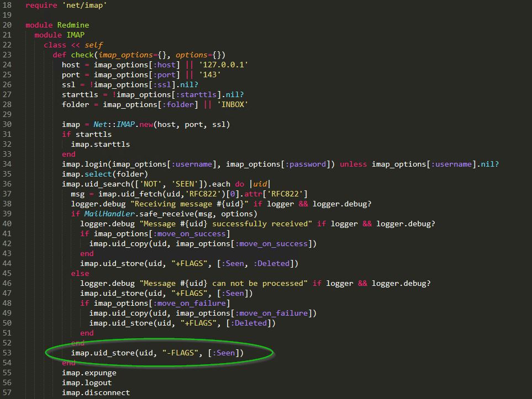This screenshot has height=399, width=532.
Task: Click the imap.starttls call inside the if block
Action: point(101,145)
